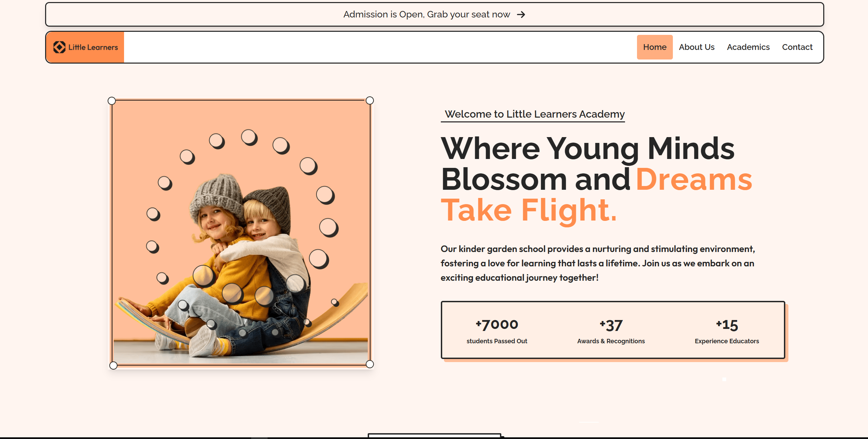This screenshot has width=868, height=439.
Task: Navigate to the Contact page
Action: (797, 47)
